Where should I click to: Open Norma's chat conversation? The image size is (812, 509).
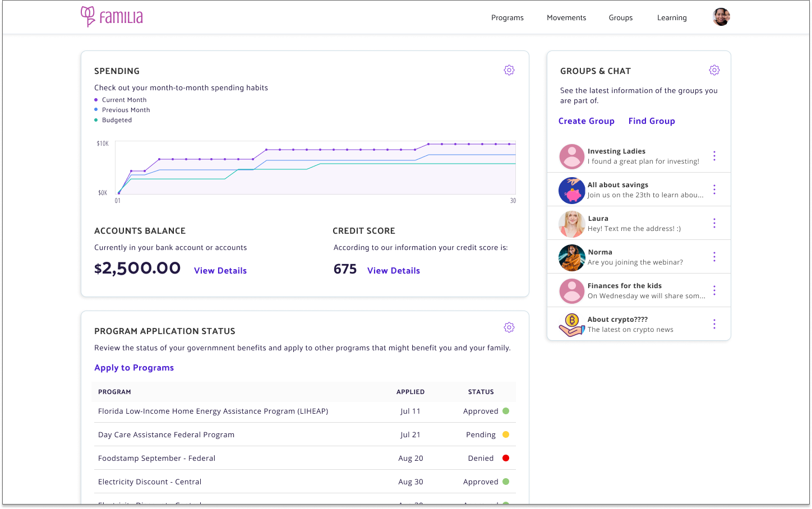point(634,257)
